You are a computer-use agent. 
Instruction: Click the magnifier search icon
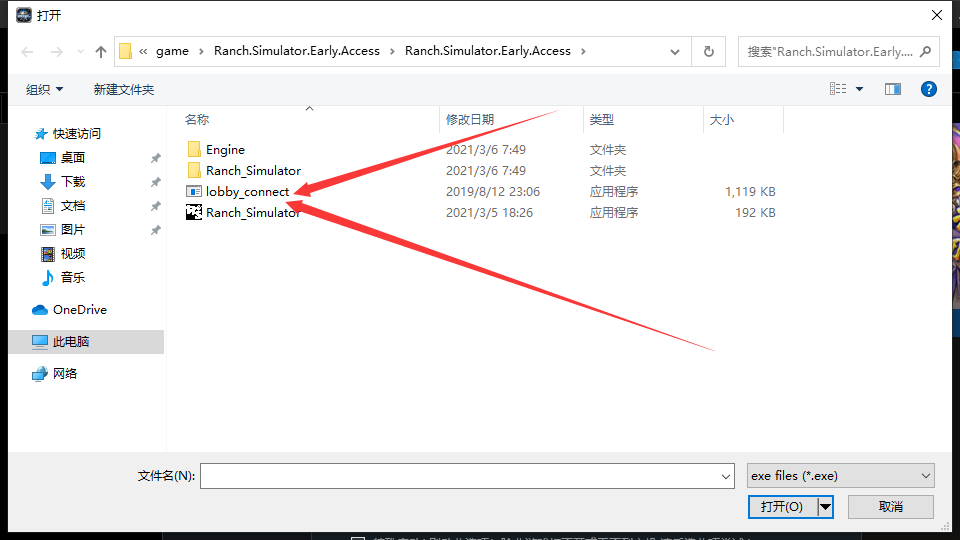pos(926,51)
